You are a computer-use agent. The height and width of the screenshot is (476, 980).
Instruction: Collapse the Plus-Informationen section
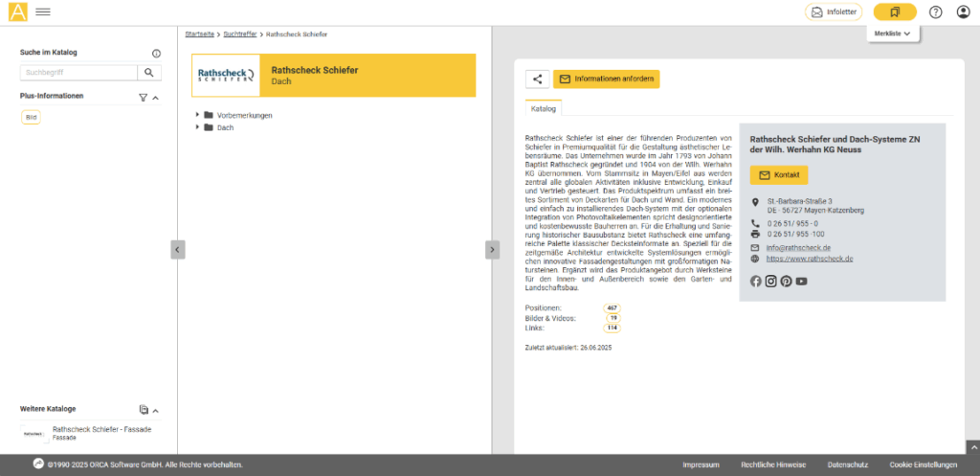pyautogui.click(x=156, y=97)
